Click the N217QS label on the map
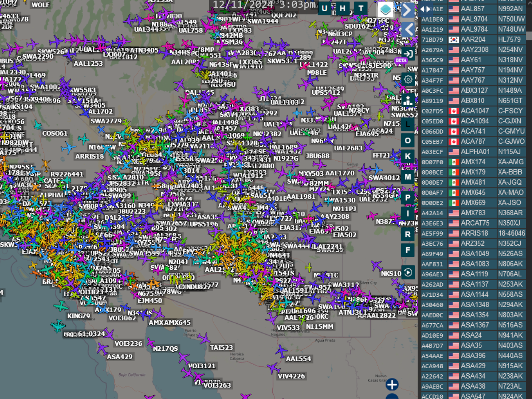This screenshot has height=399, width=532. [x=165, y=349]
